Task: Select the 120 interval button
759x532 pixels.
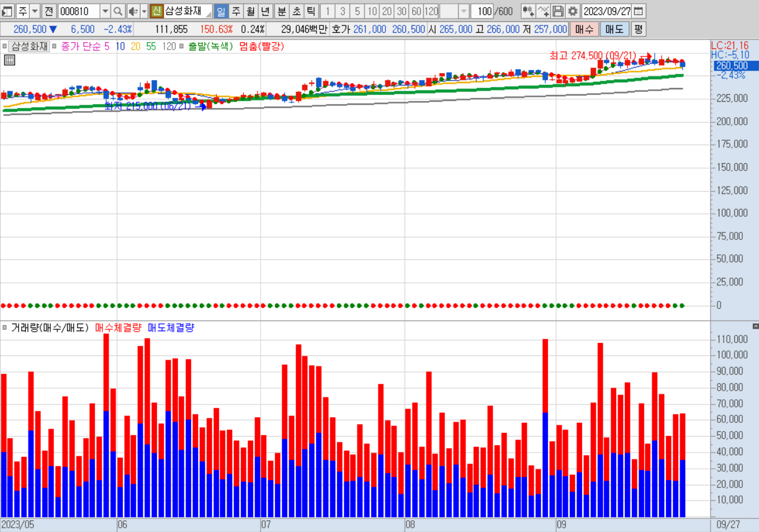Action: tap(431, 11)
